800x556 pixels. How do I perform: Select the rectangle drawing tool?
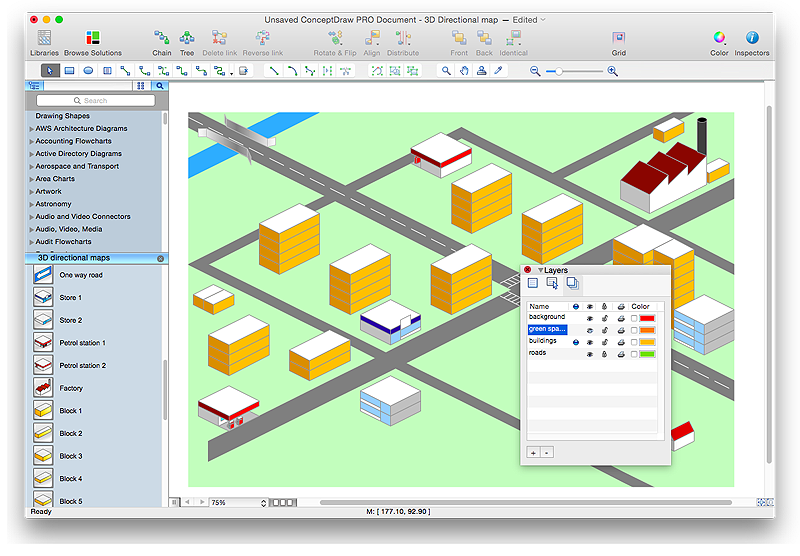(x=69, y=71)
